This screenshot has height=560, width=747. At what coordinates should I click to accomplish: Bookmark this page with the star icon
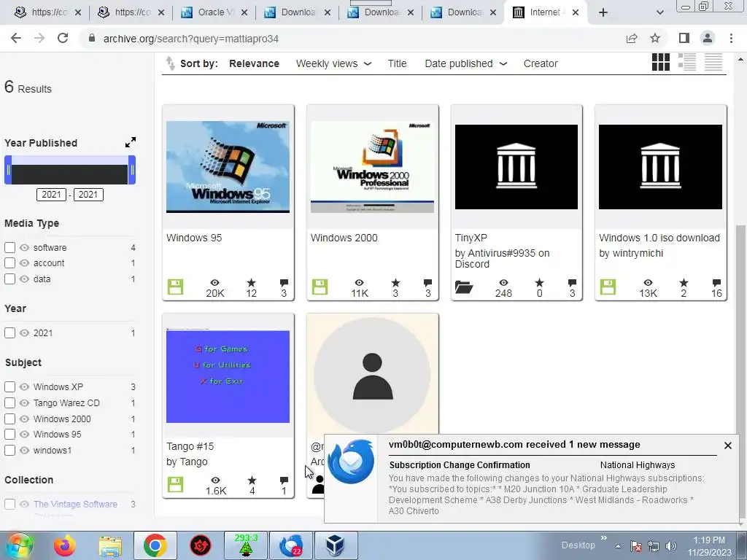coord(655,39)
